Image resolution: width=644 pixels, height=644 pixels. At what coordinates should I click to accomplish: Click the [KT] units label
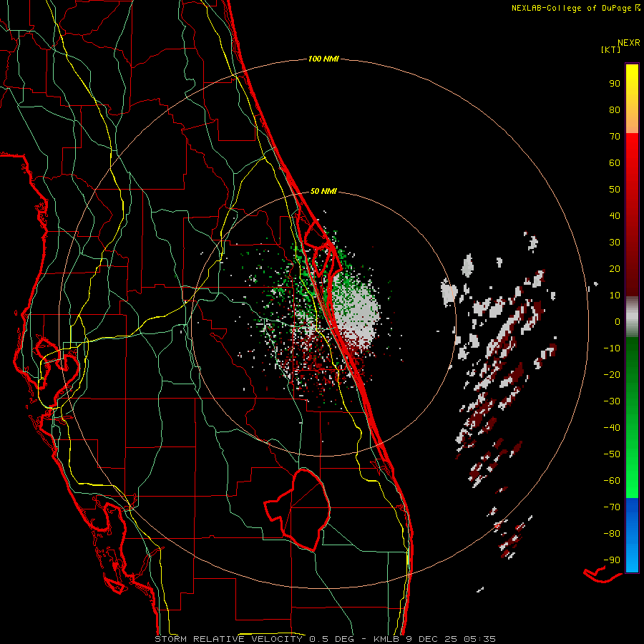coord(610,49)
